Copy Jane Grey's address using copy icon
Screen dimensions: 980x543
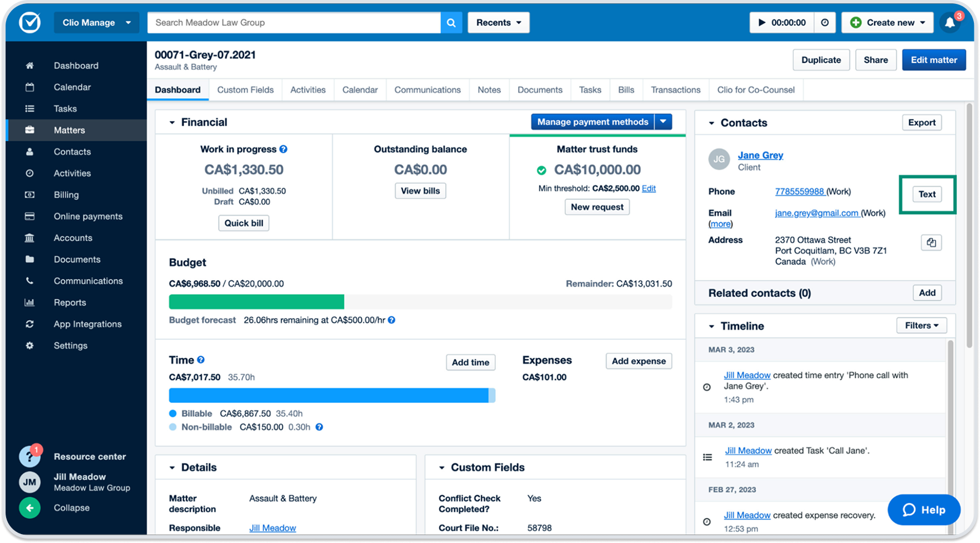(931, 242)
